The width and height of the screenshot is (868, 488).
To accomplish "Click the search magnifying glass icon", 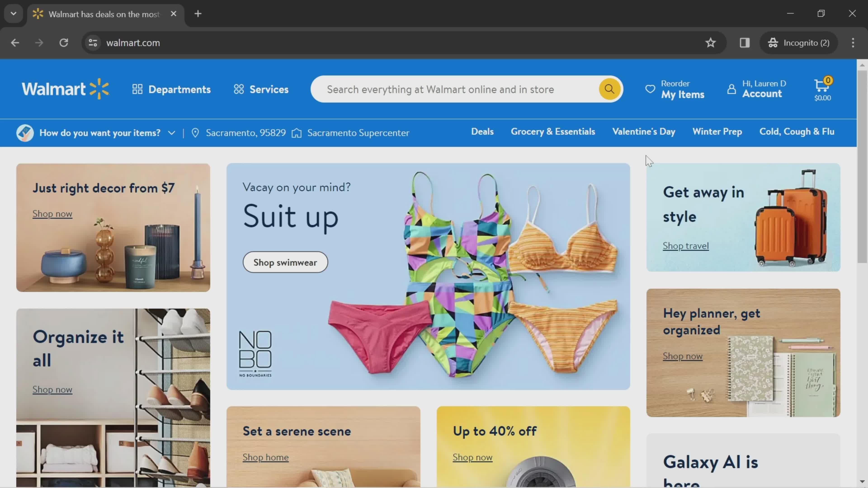I will (x=609, y=89).
